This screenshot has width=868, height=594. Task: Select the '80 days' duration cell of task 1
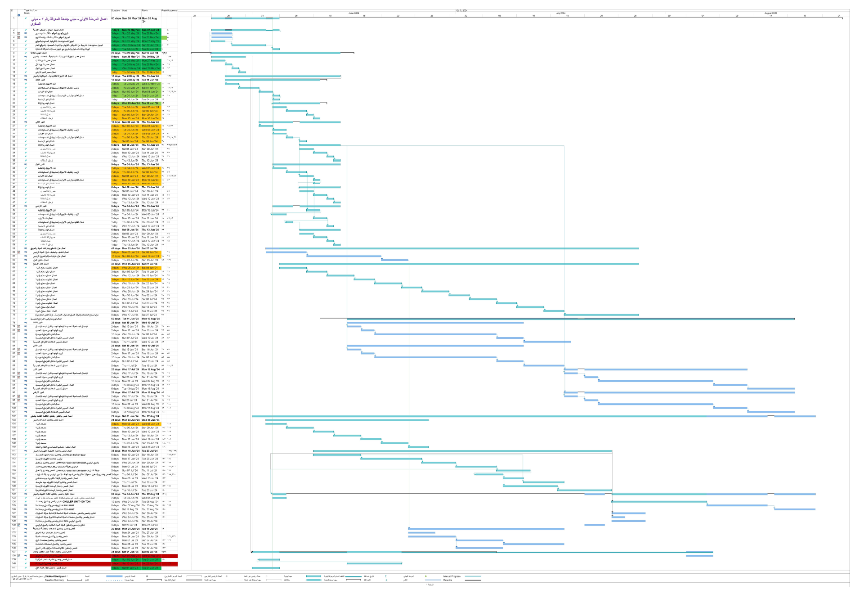coord(116,18)
